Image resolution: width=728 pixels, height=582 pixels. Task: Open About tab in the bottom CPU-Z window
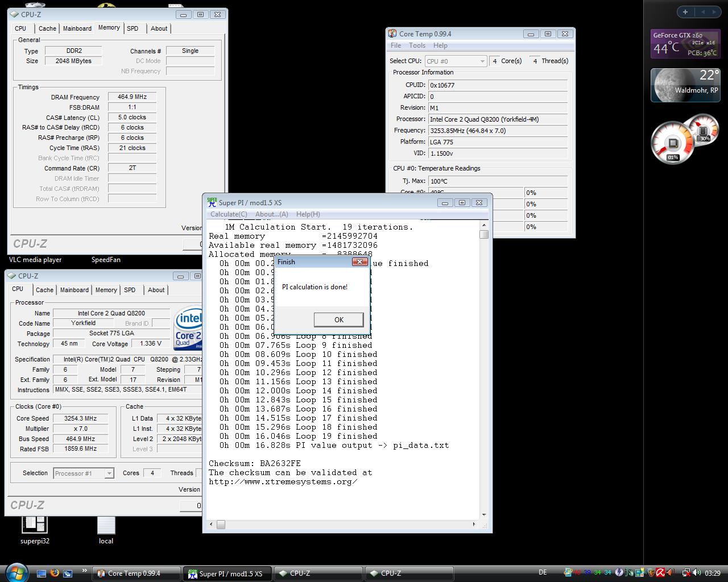156,290
